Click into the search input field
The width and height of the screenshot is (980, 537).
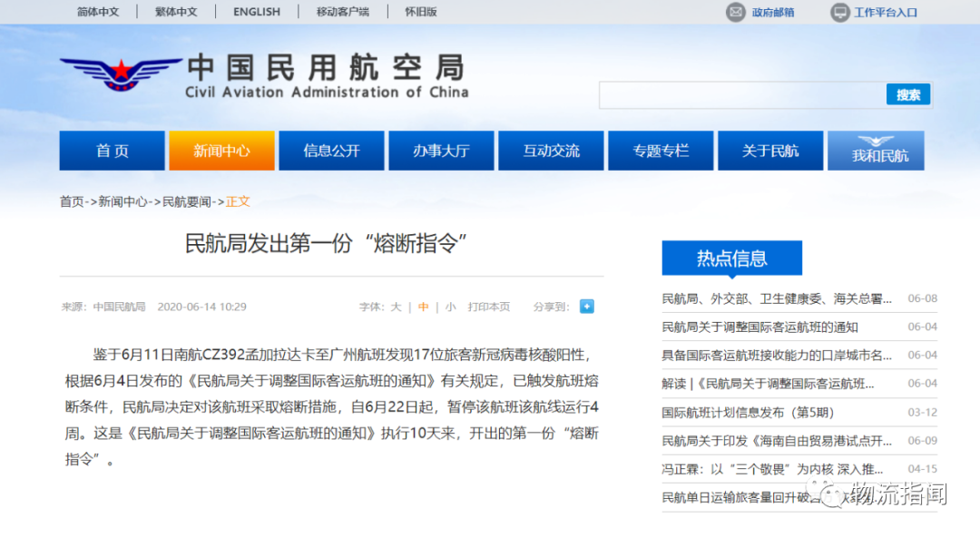coord(741,94)
